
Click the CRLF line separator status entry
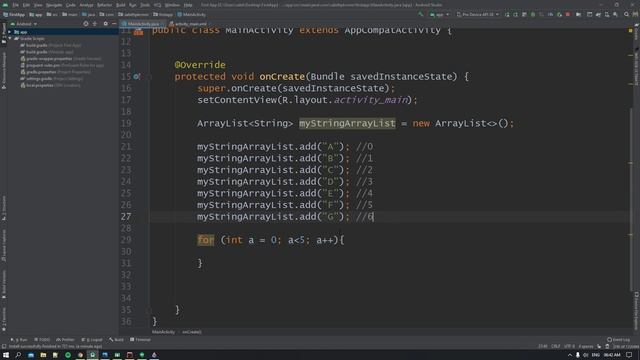[556, 347]
